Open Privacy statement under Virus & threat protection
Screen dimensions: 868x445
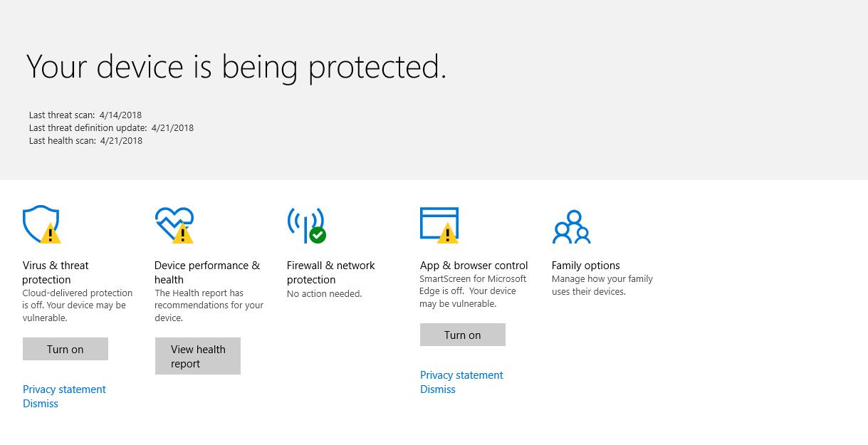tap(64, 389)
